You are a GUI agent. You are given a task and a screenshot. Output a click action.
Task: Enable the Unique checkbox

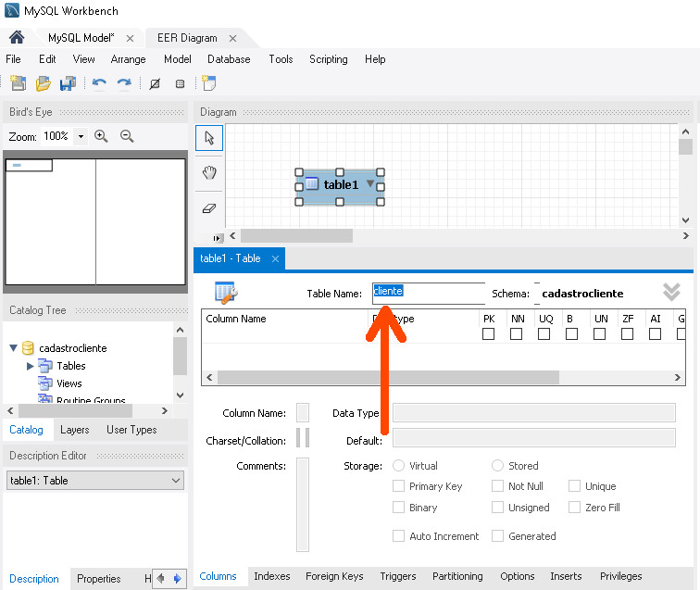[574, 486]
